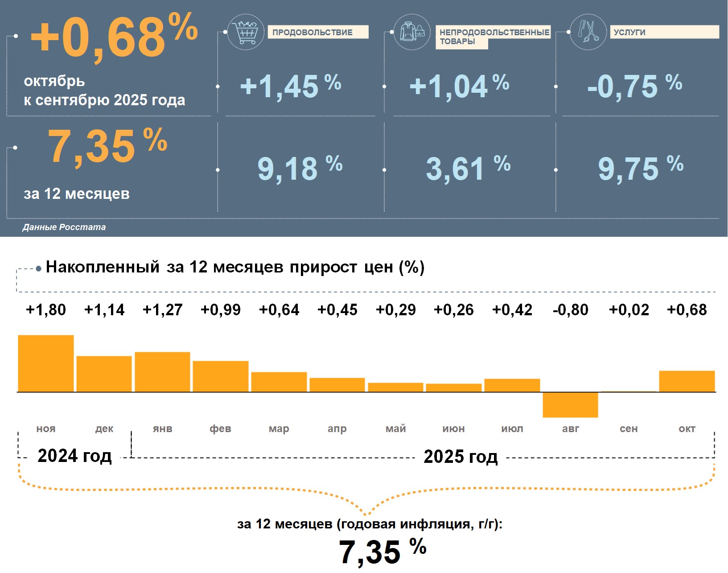Select the УСЛУГИ category label

pyautogui.click(x=663, y=32)
